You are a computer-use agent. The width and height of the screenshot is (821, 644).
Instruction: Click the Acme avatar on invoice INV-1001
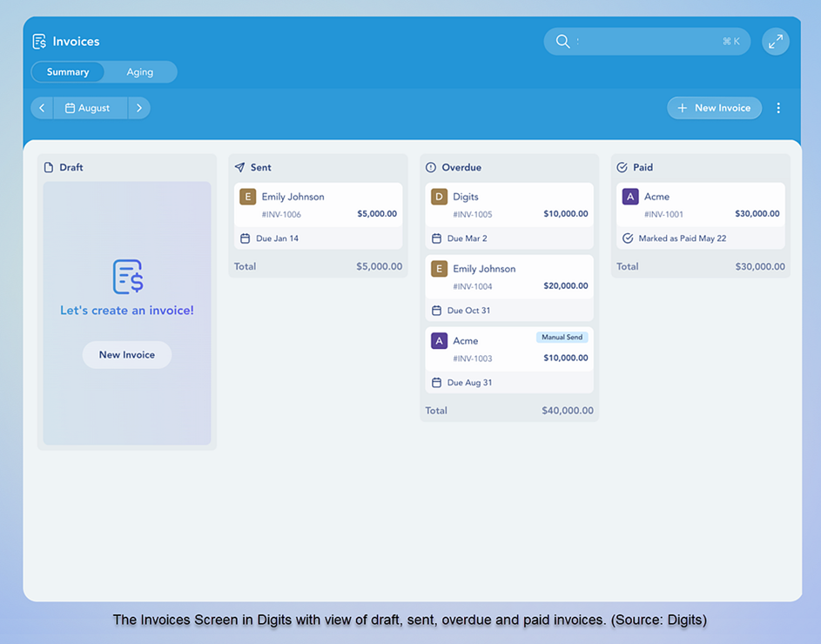pos(629,197)
